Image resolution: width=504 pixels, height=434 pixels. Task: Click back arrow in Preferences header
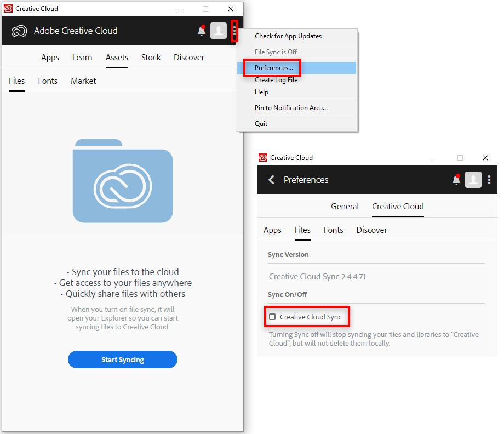[x=272, y=180]
